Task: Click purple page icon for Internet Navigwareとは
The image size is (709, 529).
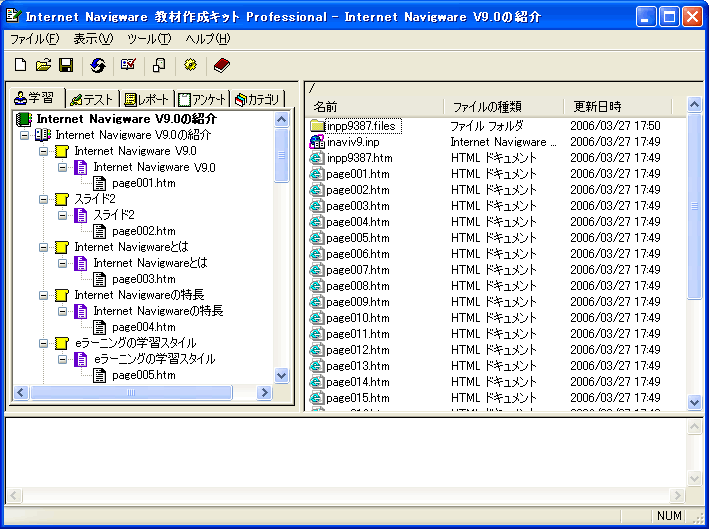Action: (80, 263)
